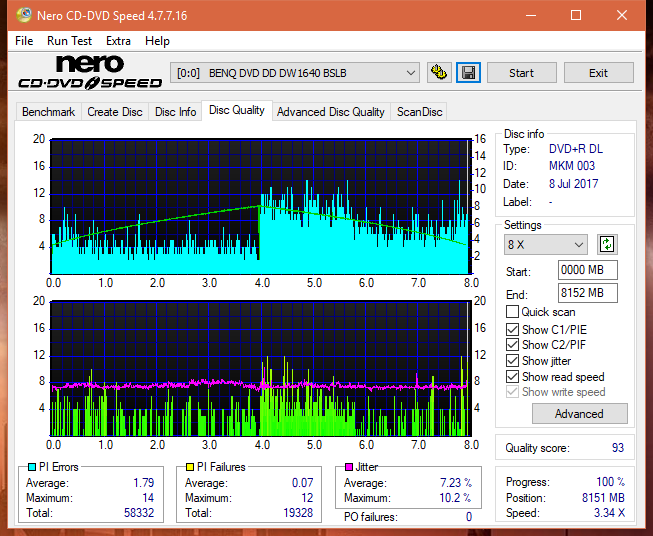Click the PI Failures total 19328
The image size is (653, 536).
coord(298,512)
